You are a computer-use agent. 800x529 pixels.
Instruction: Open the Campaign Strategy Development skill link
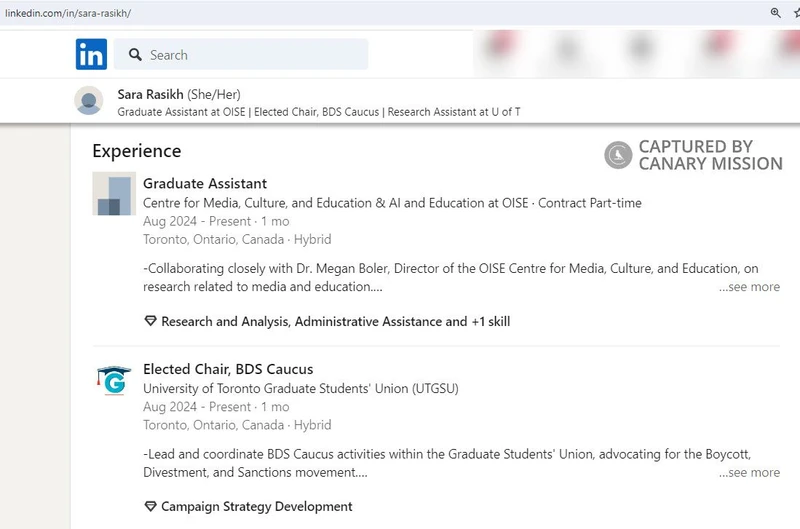click(x=257, y=507)
